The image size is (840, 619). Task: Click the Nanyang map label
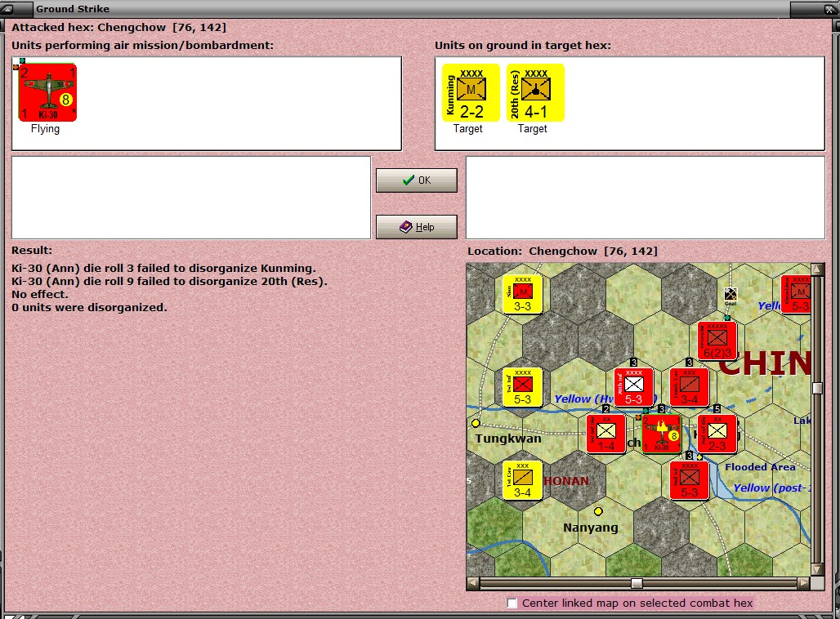590,528
